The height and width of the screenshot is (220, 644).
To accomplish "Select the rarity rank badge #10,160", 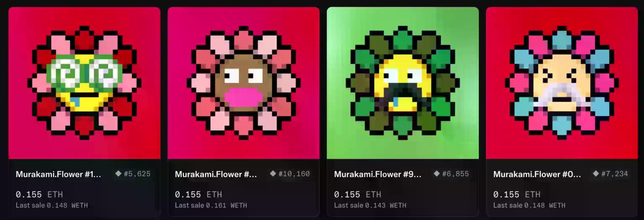I will pos(290,174).
